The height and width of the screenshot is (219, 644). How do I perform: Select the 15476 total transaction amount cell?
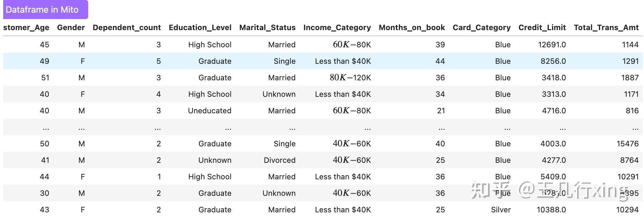pos(627,144)
